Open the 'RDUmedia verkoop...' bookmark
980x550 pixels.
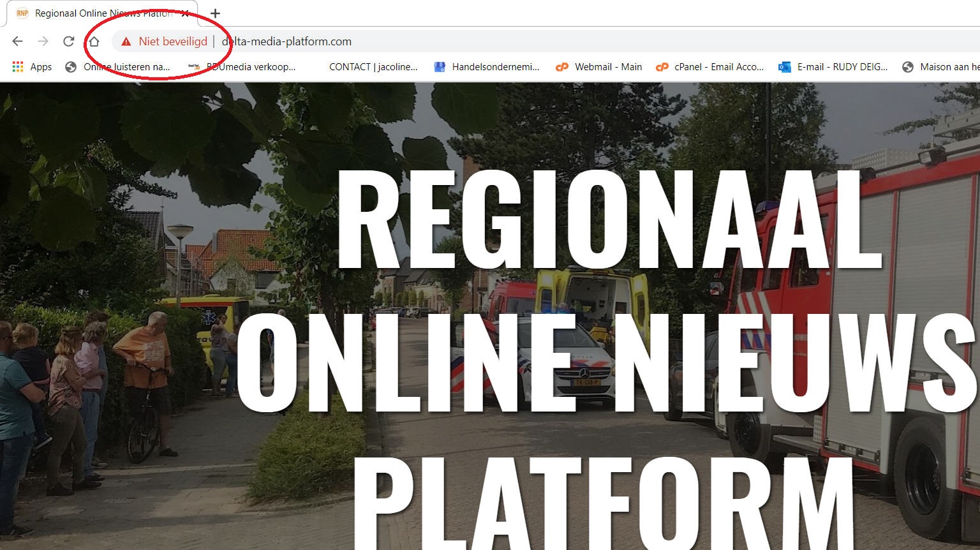242,67
